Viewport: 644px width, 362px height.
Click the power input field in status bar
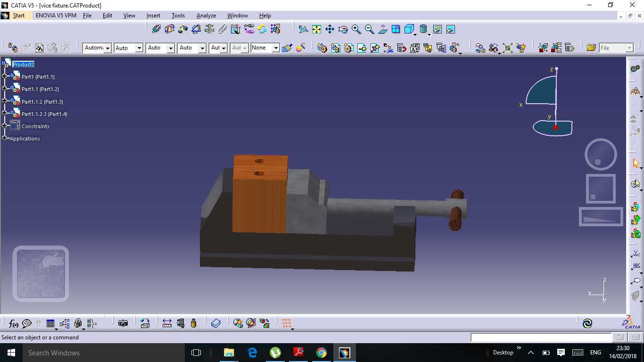coord(541,337)
